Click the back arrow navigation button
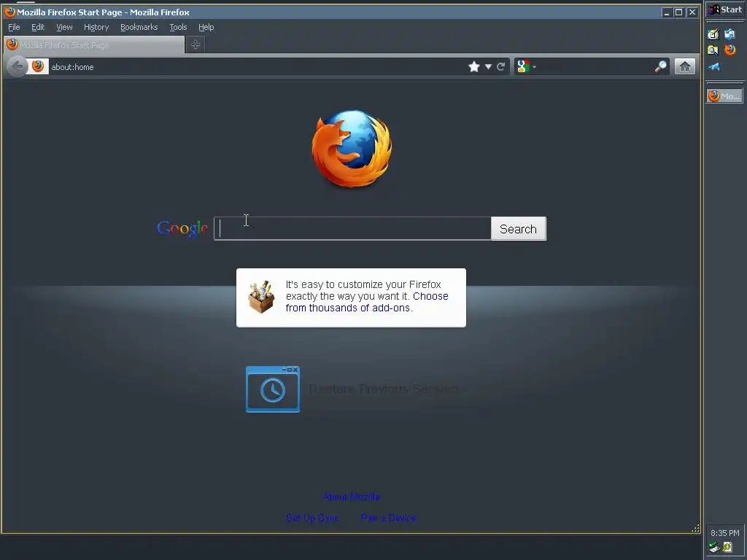 [18, 66]
